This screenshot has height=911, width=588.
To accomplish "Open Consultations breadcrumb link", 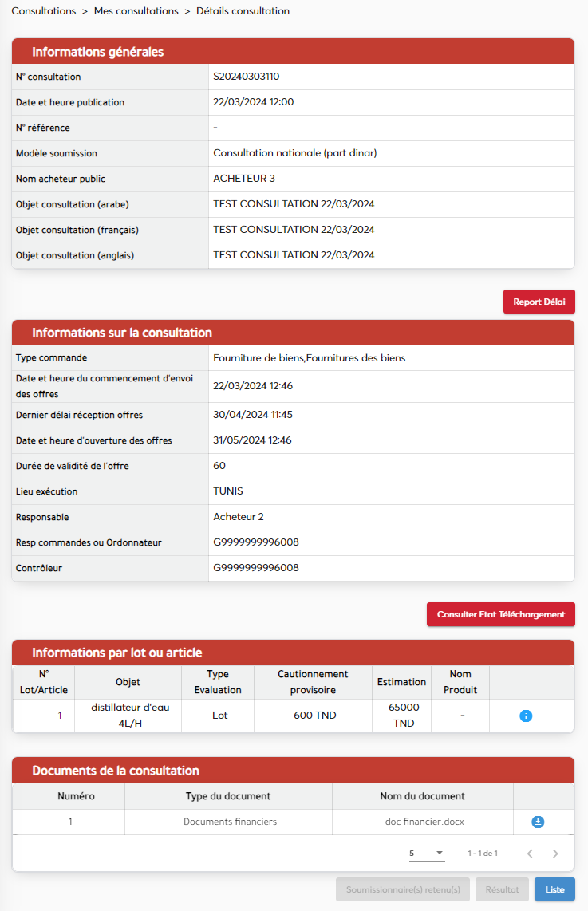I will point(44,11).
